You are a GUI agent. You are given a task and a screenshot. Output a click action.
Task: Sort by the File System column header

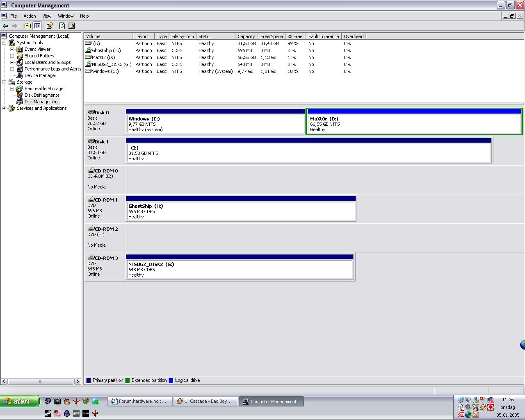click(x=183, y=36)
